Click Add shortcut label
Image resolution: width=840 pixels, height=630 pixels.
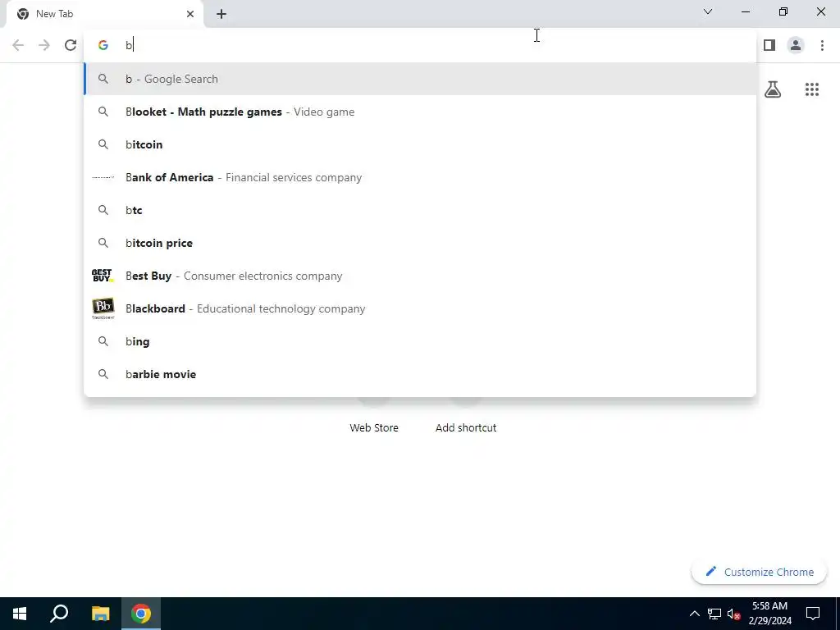[x=466, y=427]
